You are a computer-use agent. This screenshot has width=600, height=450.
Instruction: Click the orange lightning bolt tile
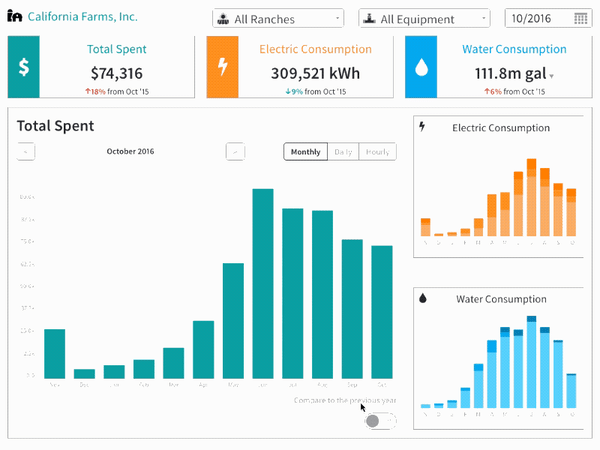pos(223,67)
